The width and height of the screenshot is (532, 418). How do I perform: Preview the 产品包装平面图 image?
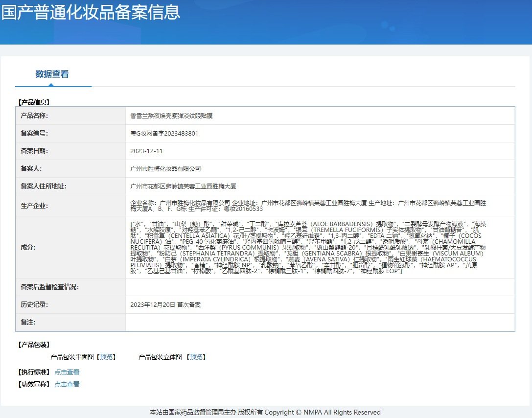[106, 357]
